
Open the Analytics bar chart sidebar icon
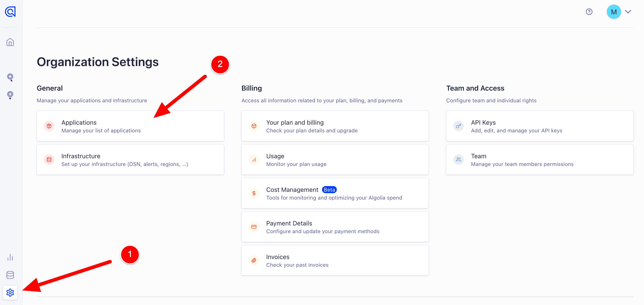point(10,257)
